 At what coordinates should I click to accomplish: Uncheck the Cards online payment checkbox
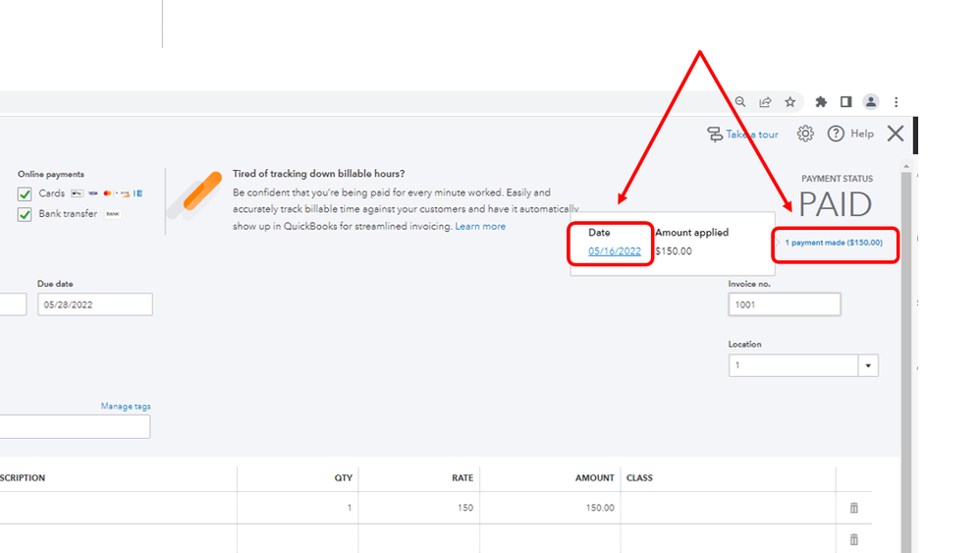[25, 194]
